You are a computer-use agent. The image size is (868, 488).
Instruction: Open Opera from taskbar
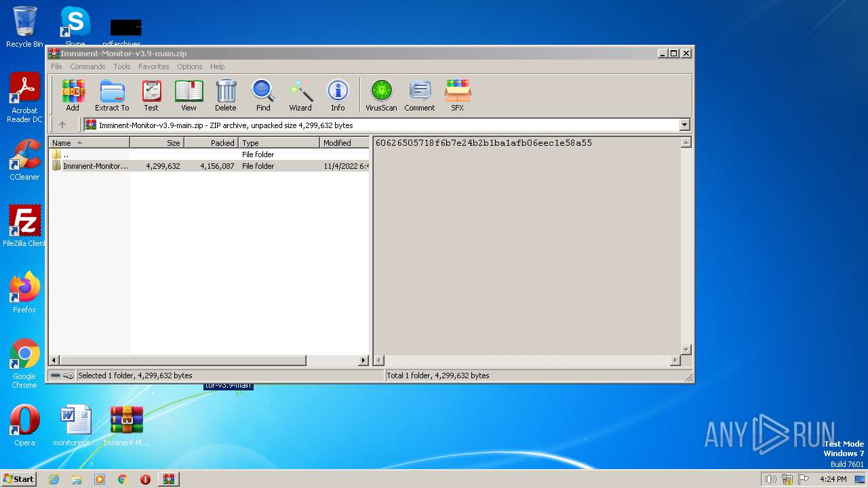tap(145, 479)
